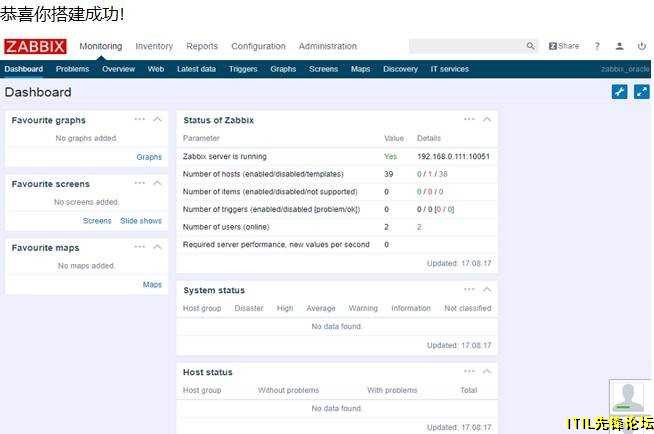The image size is (654, 434).
Task: Click the Dashboard page heading
Action: click(38, 92)
